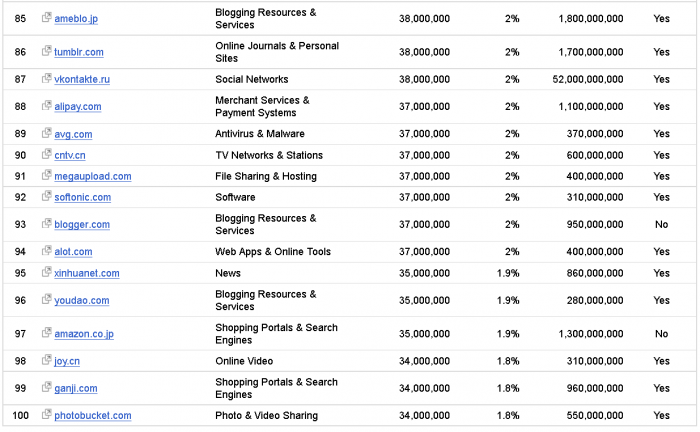Open the joy.cn link

(69, 361)
